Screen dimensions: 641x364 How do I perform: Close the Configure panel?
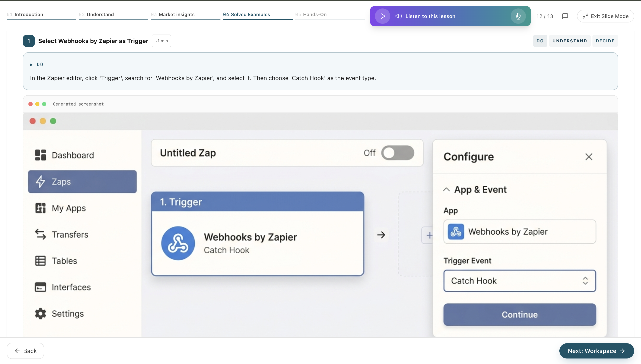coord(589,157)
